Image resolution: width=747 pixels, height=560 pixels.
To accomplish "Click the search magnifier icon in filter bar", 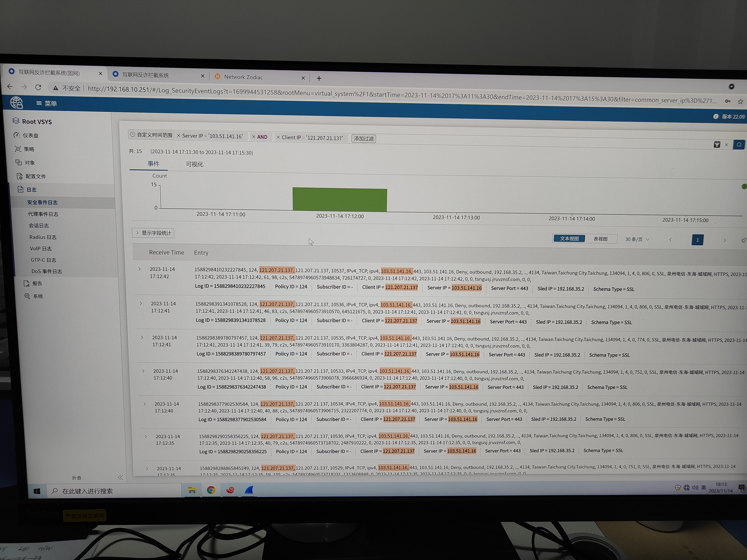I will tap(739, 145).
